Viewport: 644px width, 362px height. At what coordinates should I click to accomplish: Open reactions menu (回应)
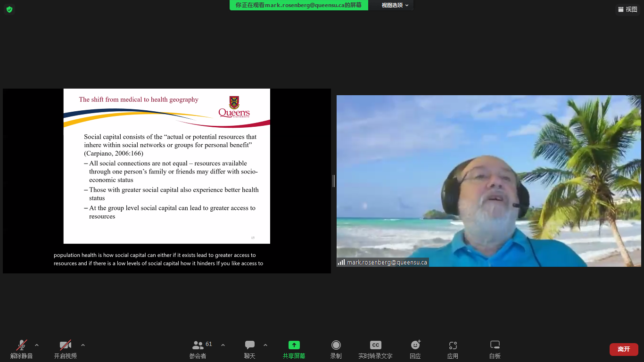(415, 349)
